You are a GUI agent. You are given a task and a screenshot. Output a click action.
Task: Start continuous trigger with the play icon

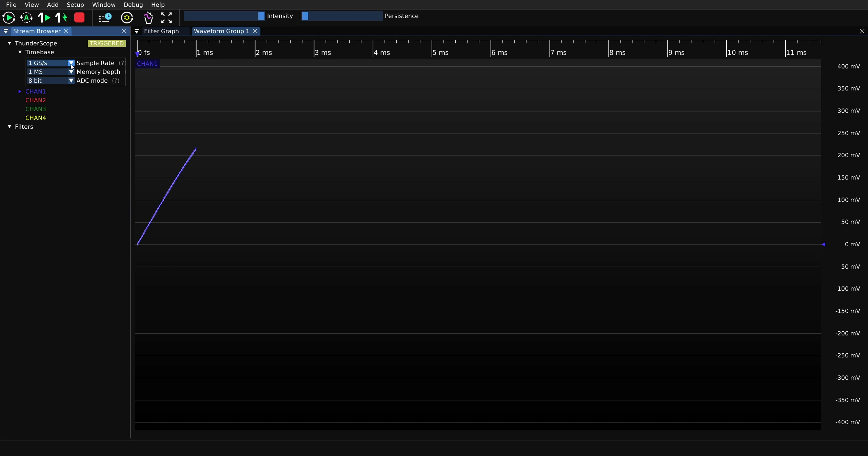9,18
